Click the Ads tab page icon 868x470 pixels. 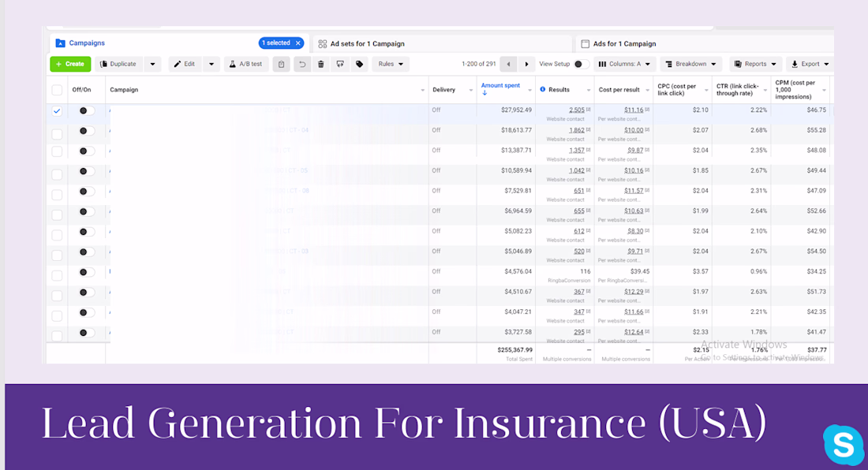tap(586, 43)
